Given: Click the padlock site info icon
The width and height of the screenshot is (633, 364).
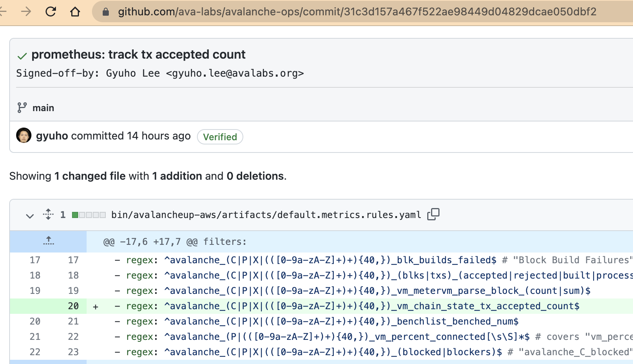Looking at the screenshot, I should pos(106,12).
